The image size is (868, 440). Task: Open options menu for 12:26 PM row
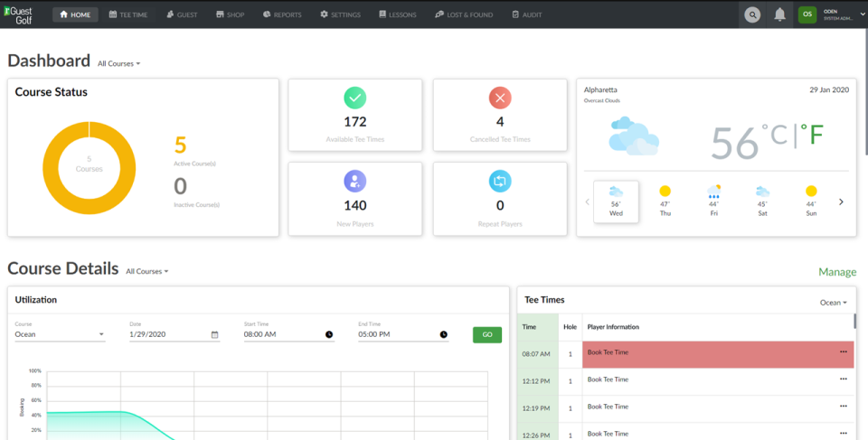(843, 434)
